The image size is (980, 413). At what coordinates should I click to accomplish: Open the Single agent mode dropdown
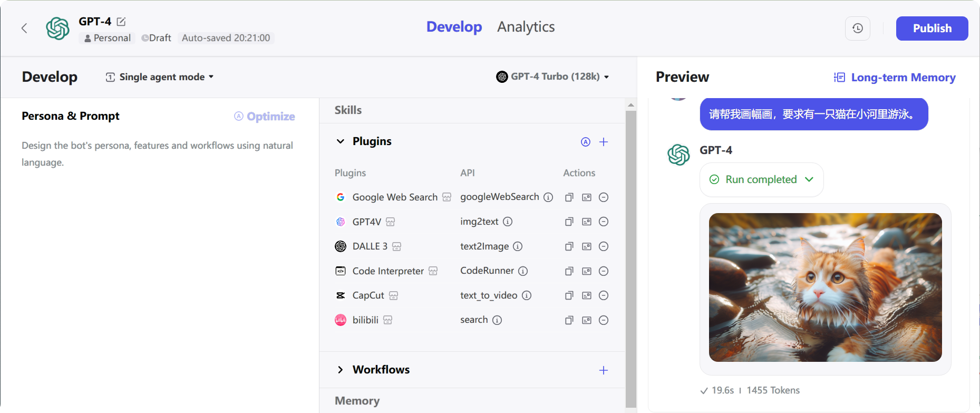click(160, 77)
